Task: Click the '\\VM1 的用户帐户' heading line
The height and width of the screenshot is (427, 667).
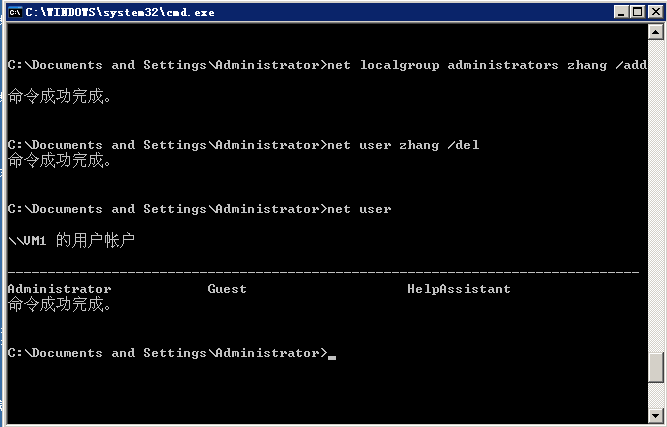Action: pyautogui.click(x=70, y=241)
